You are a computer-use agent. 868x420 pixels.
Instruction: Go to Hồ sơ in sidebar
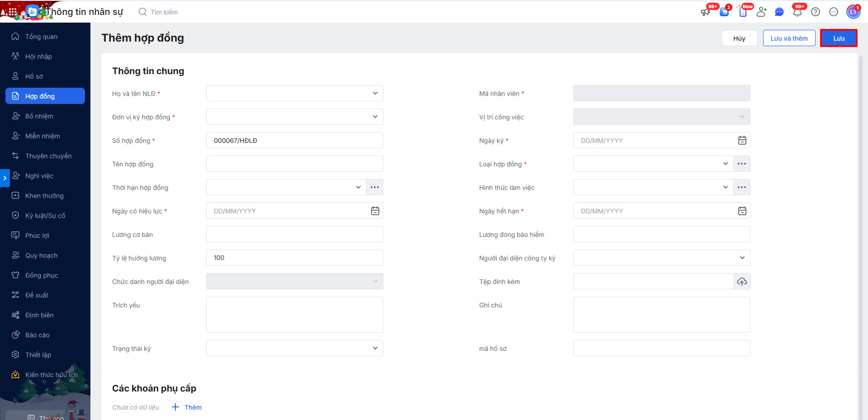(34, 76)
